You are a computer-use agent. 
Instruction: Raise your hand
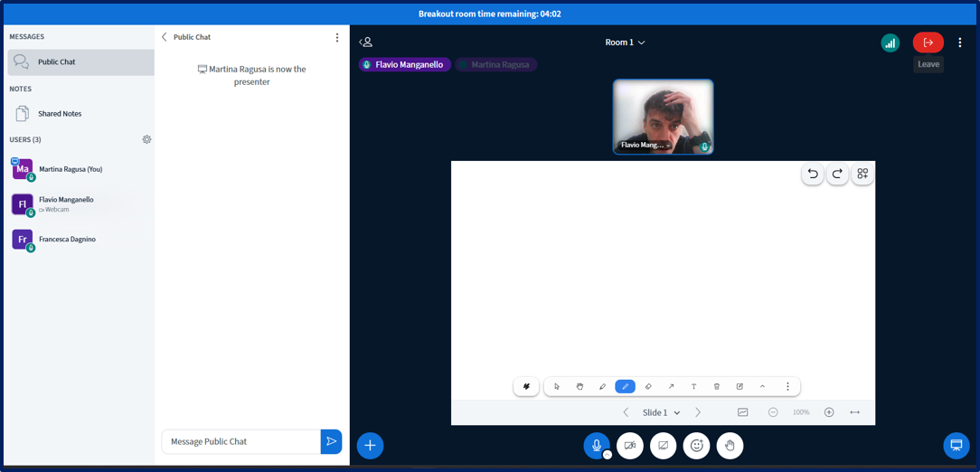(x=730, y=445)
